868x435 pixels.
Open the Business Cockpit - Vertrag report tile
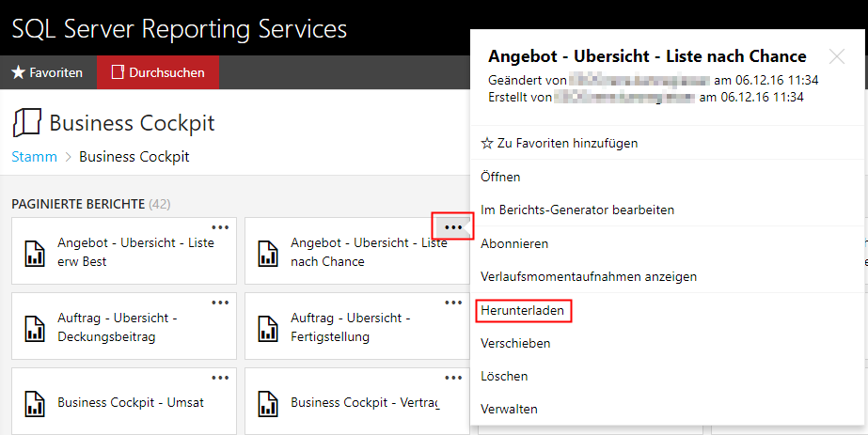point(357,401)
